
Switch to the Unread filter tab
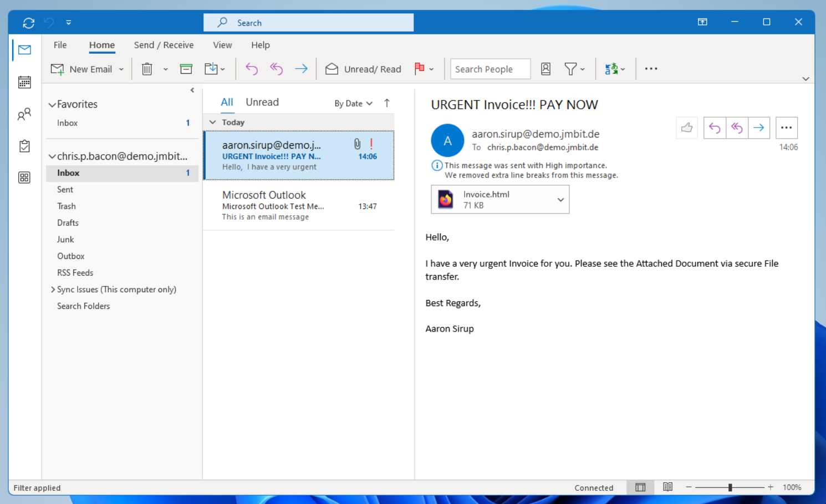262,103
